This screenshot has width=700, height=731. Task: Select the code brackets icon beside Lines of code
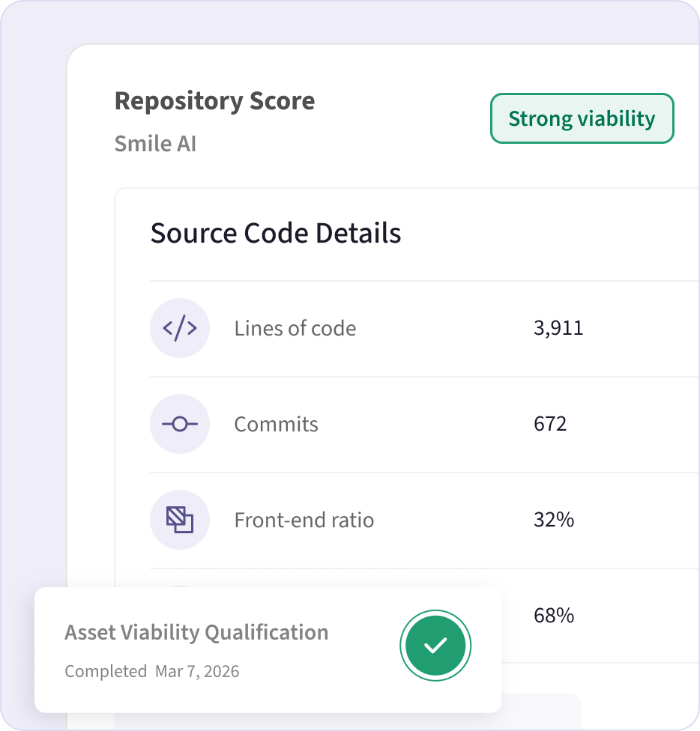(180, 328)
